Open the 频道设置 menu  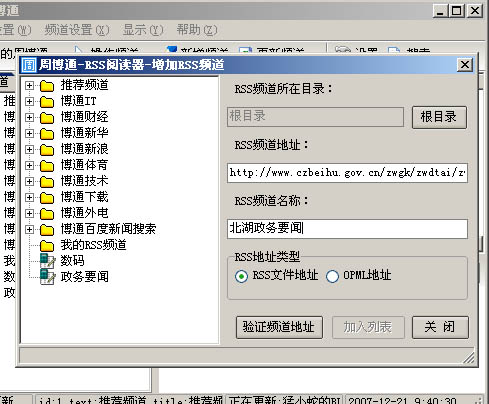[77, 30]
